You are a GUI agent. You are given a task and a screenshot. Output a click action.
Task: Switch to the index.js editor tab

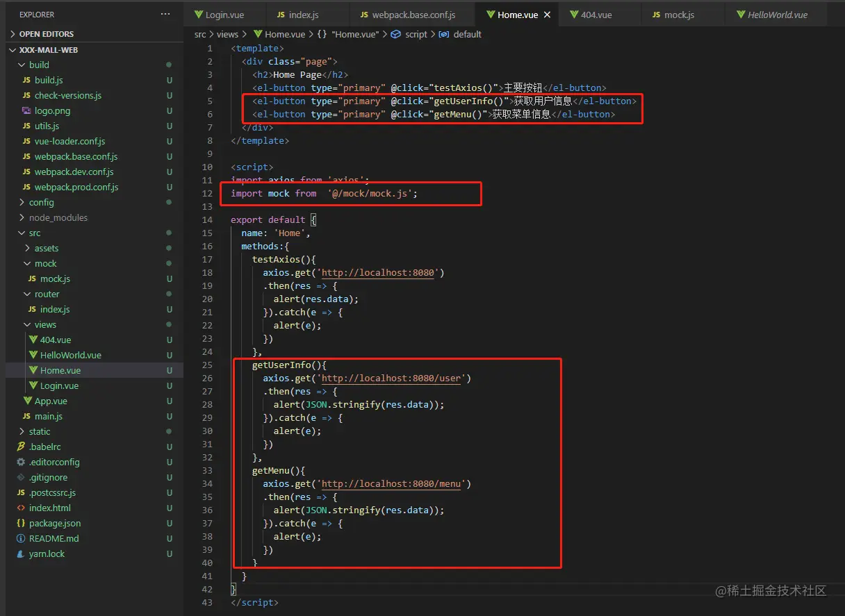(303, 15)
